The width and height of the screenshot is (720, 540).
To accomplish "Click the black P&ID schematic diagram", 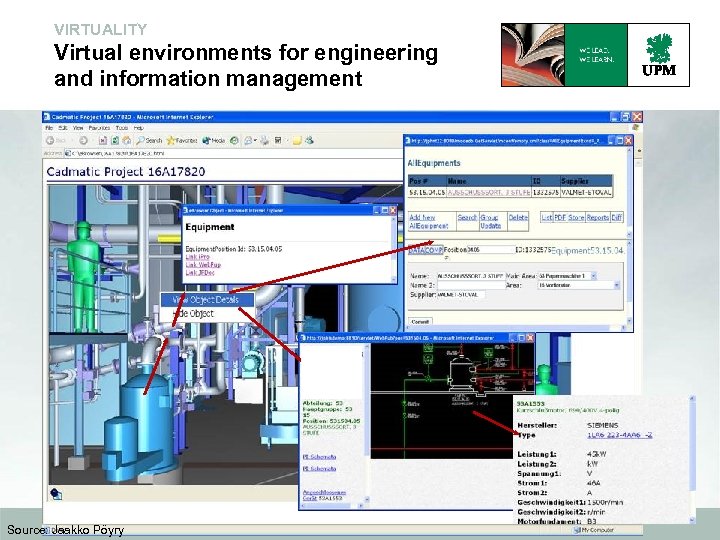I will tap(452, 400).
